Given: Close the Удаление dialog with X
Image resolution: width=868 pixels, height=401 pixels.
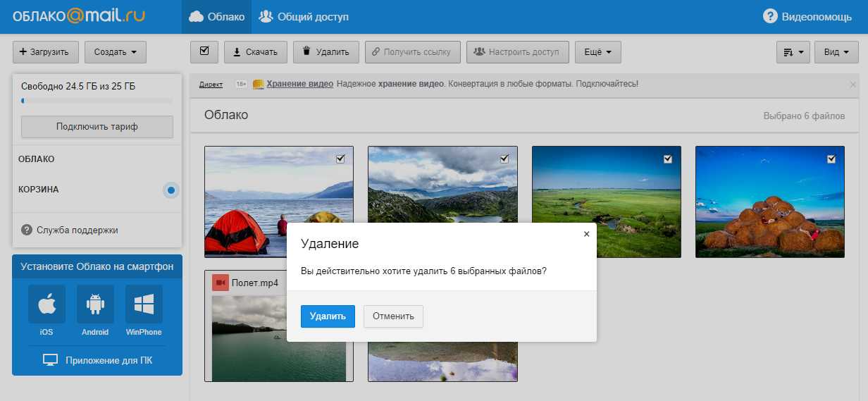Looking at the screenshot, I should point(586,234).
